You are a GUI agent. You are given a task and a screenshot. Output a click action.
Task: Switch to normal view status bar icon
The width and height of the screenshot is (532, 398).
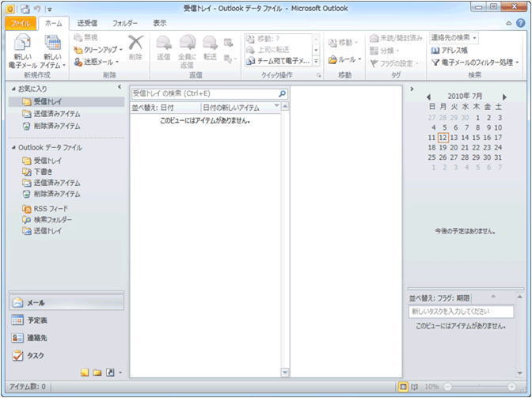403,387
